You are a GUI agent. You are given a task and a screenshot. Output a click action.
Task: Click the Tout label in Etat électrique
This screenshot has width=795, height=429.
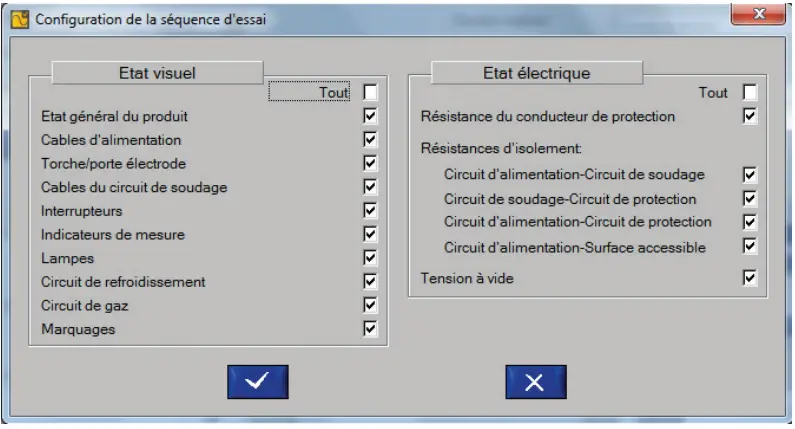tap(713, 92)
